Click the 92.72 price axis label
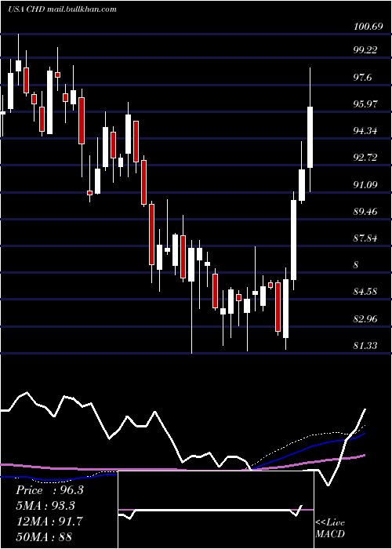Viewport: 392px width, 549px height. click(365, 158)
